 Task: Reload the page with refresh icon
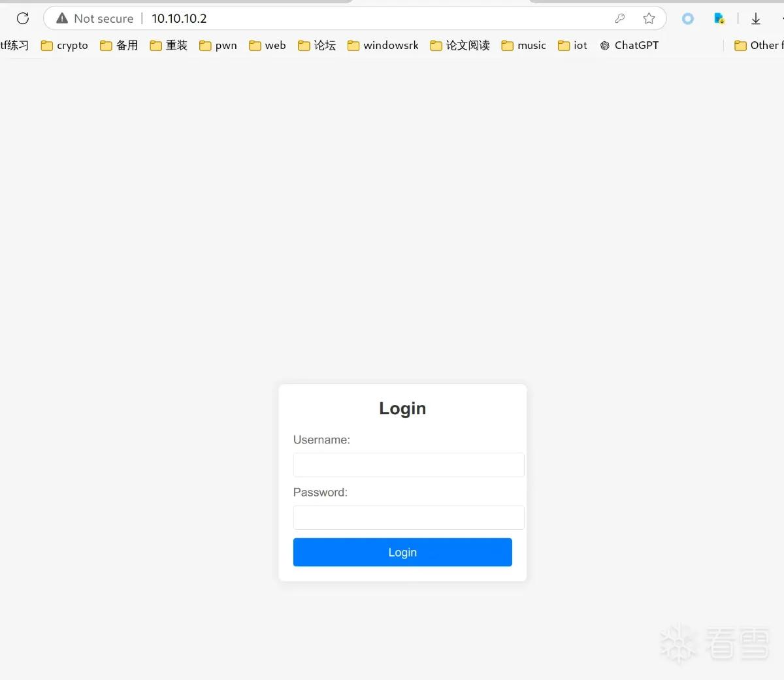click(x=23, y=18)
